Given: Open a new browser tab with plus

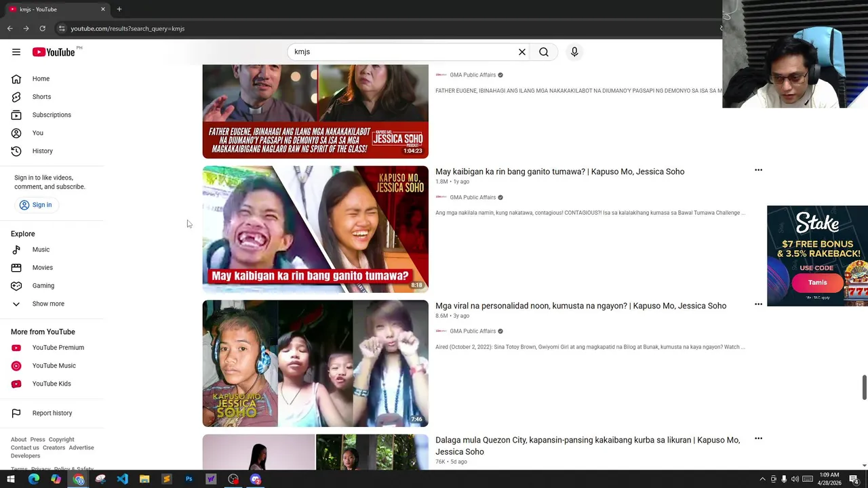Looking at the screenshot, I should coord(119,9).
